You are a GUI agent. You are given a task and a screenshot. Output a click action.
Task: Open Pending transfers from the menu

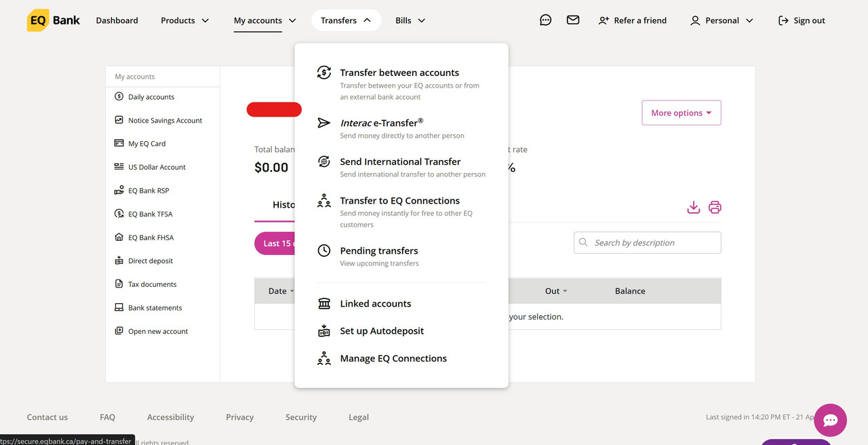pos(401,256)
